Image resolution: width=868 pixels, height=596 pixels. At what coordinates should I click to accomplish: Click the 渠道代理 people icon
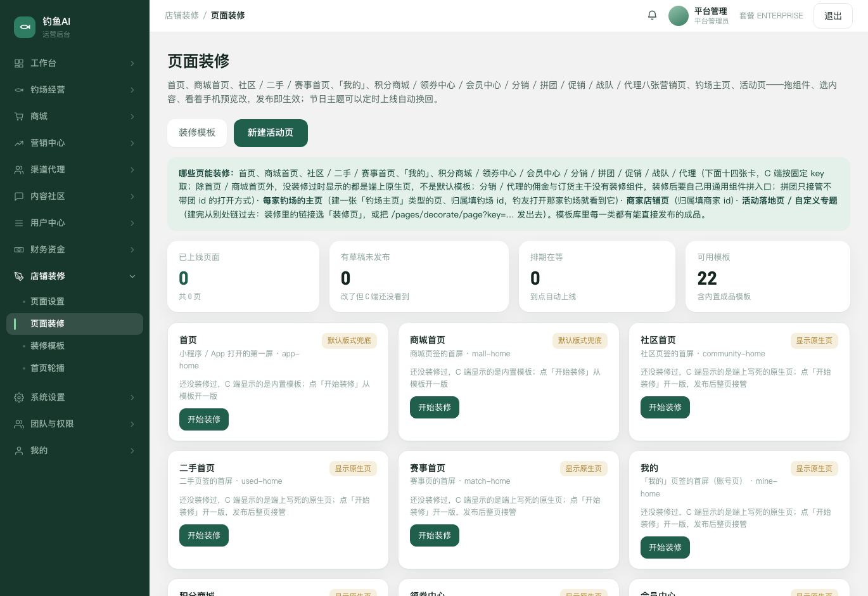[19, 170]
